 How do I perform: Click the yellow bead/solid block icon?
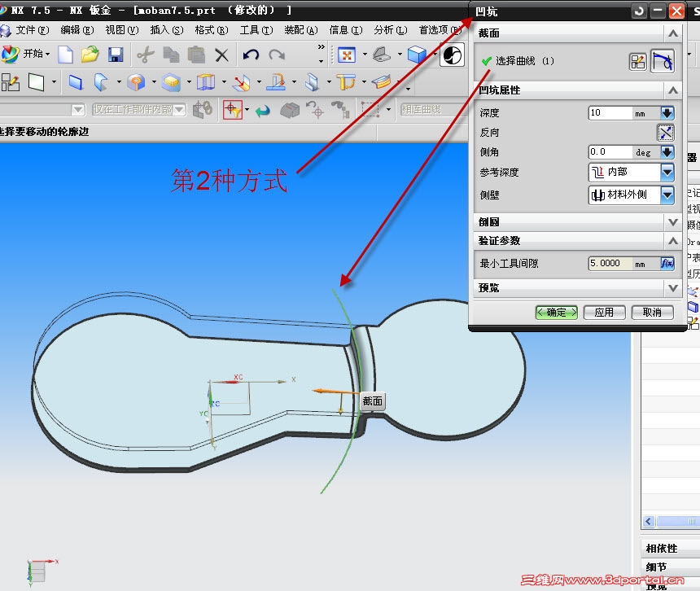pyautogui.click(x=171, y=82)
